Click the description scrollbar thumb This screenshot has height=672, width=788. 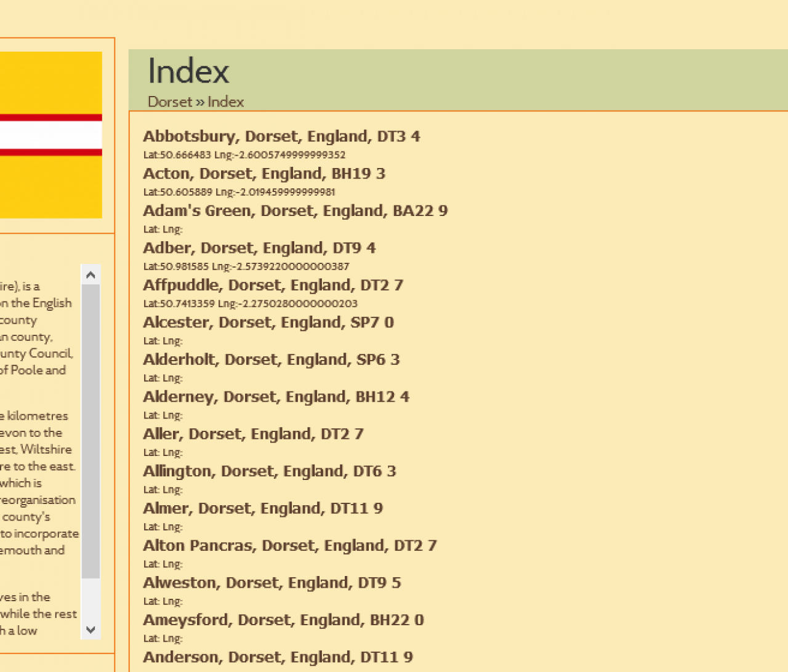[90, 431]
